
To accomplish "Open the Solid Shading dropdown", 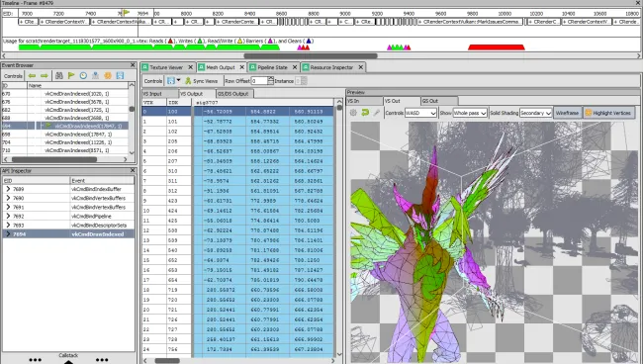I will [535, 113].
